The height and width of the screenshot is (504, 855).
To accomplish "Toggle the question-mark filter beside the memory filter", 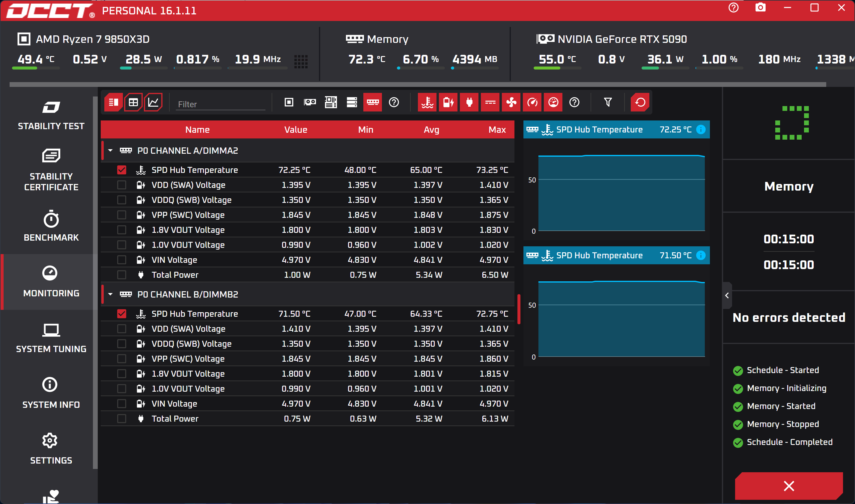I will coord(394,102).
